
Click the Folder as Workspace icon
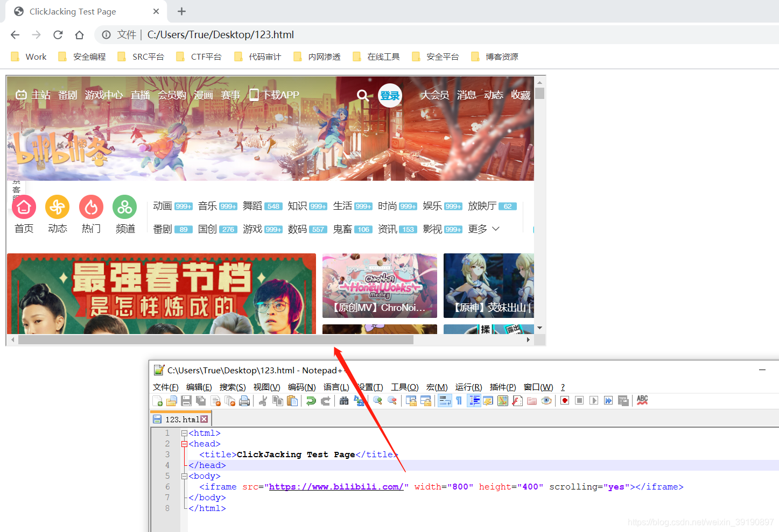pos(532,401)
